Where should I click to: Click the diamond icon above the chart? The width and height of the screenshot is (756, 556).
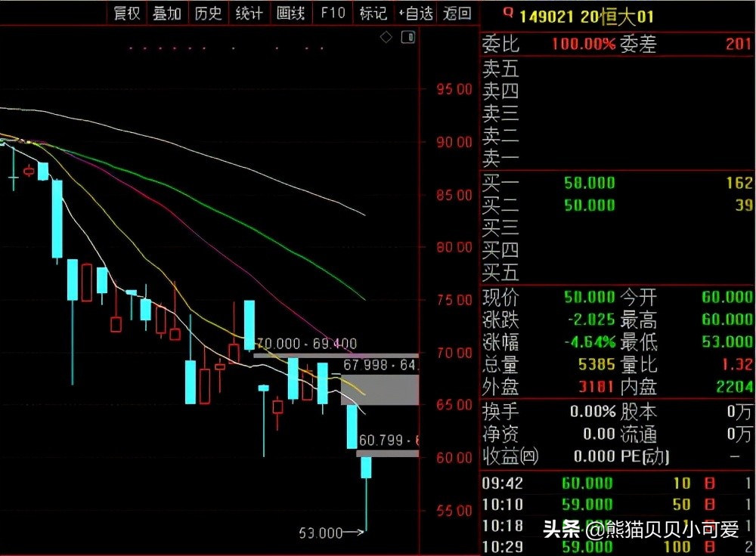click(386, 37)
